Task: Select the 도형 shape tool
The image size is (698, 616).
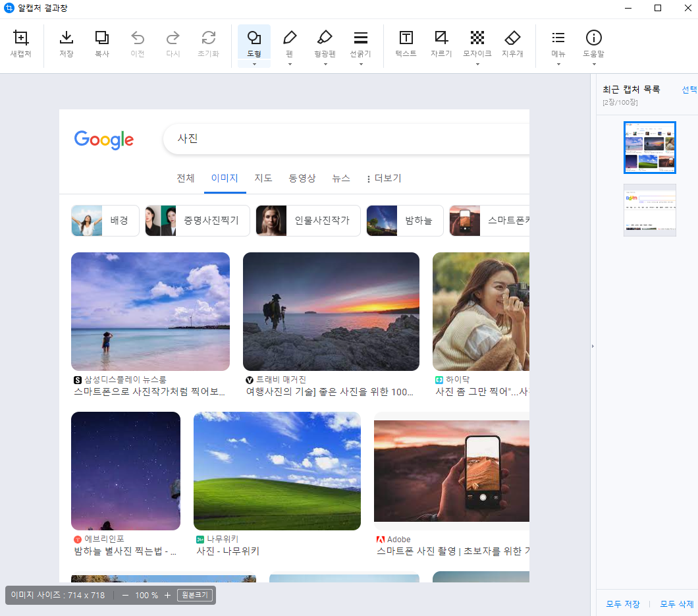Action: (254, 42)
